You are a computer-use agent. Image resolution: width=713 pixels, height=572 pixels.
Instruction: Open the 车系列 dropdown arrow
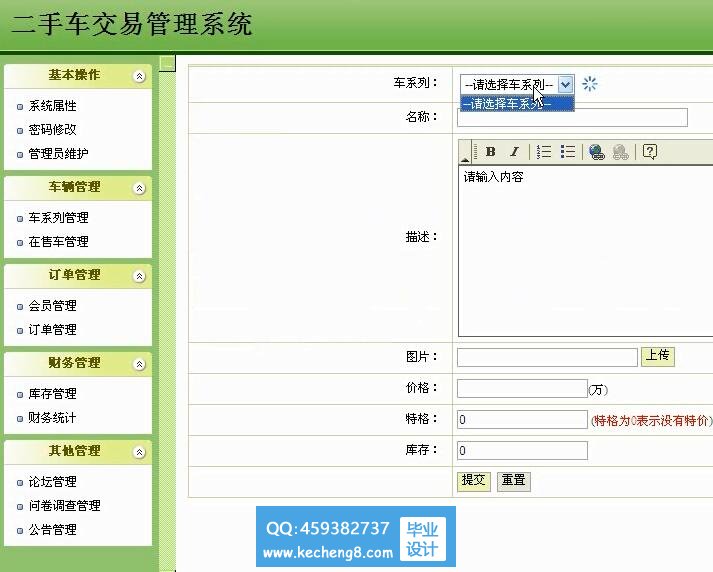(x=565, y=85)
